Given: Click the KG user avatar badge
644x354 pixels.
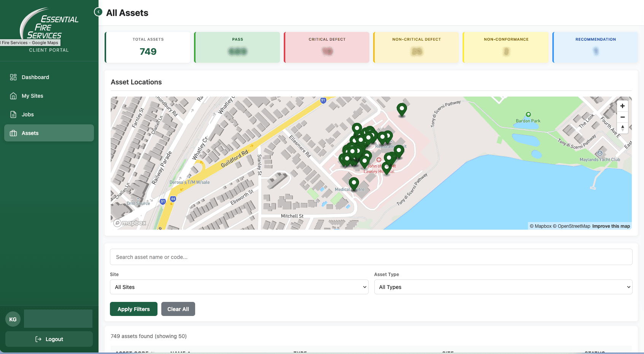Looking at the screenshot, I should 13,319.
